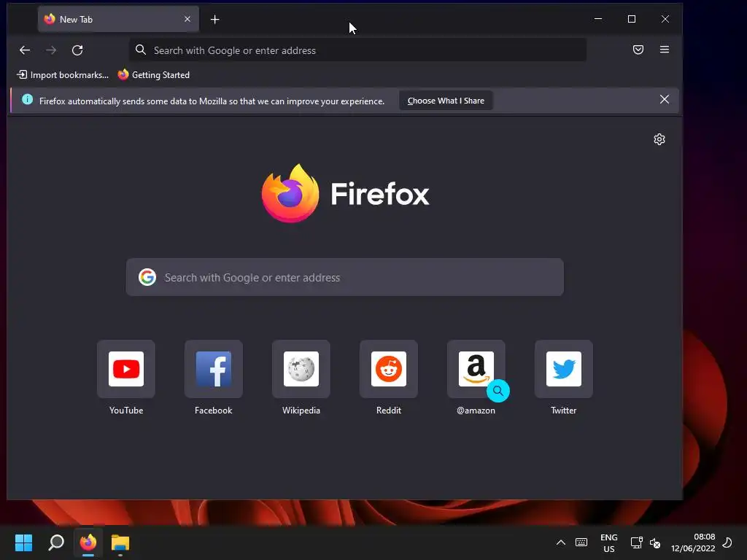Viewport: 747px width, 560px height.
Task: Open Windows taskbar search
Action: [x=56, y=542]
